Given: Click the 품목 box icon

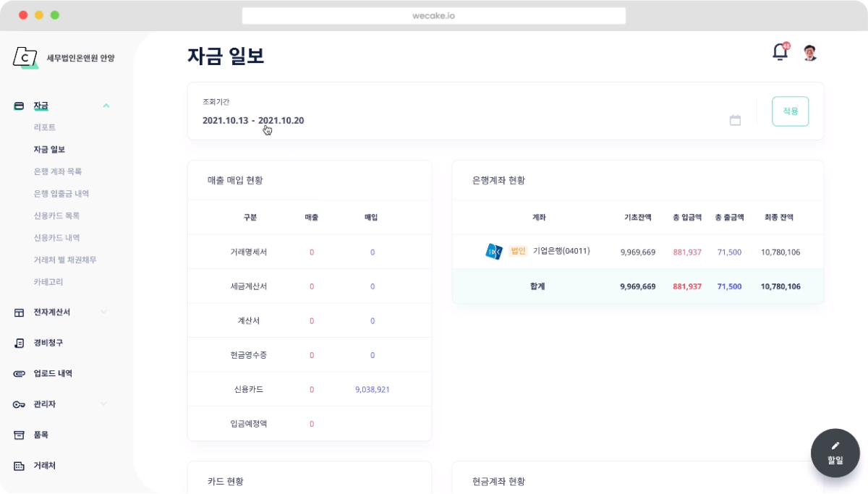Looking at the screenshot, I should pos(20,435).
